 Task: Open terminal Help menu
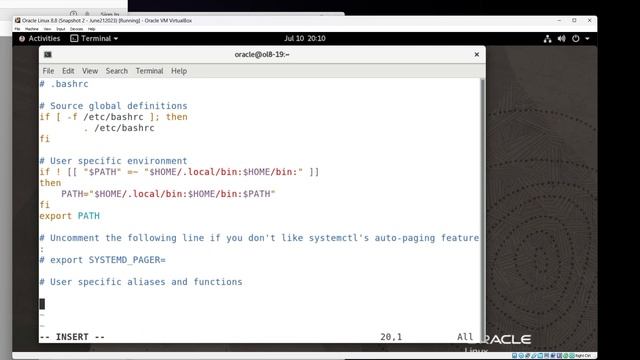coord(179,71)
